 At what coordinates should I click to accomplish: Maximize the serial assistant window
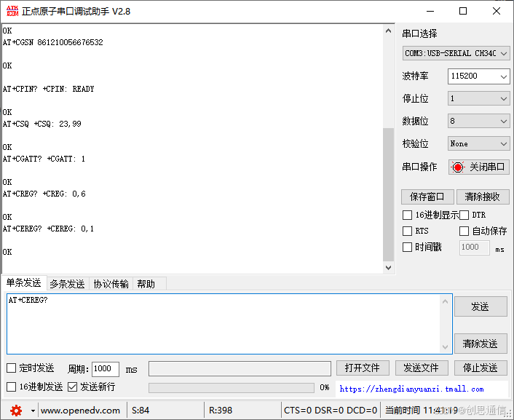point(463,11)
